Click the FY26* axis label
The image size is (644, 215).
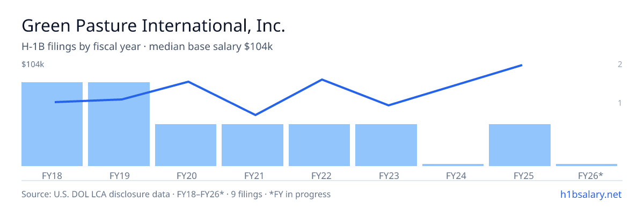(590, 175)
